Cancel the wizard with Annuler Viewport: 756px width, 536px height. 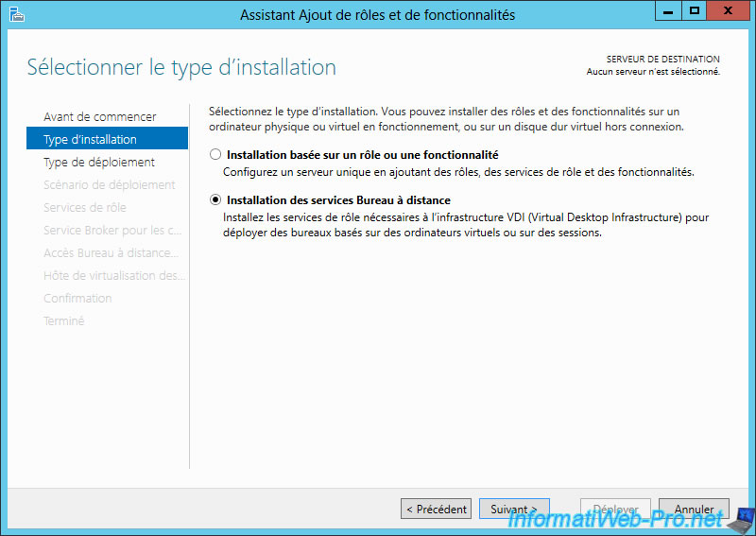point(694,509)
